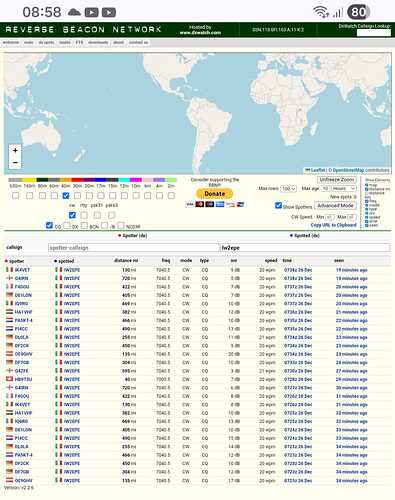Screen dimensions: 395x500
Task: Enable the 160m band checkbox
Action: pyautogui.click(x=29, y=196)
